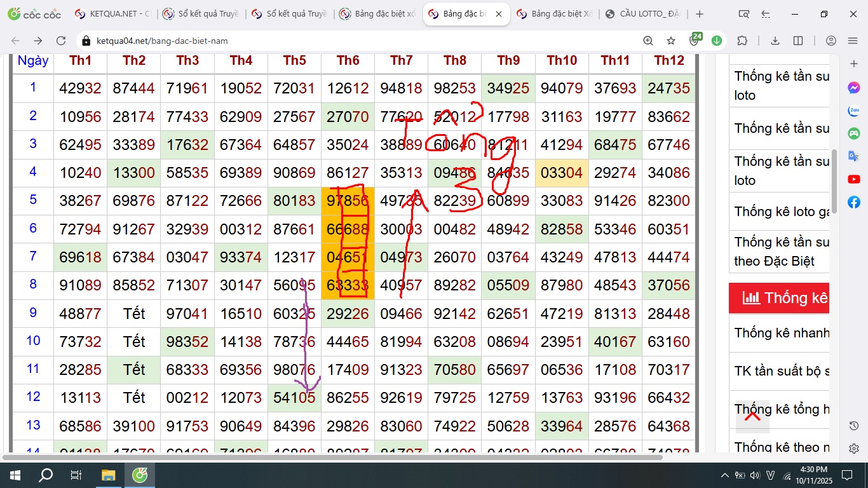Viewport: 868px width, 488px height.
Task: Click the green download manager icon
Action: (717, 41)
